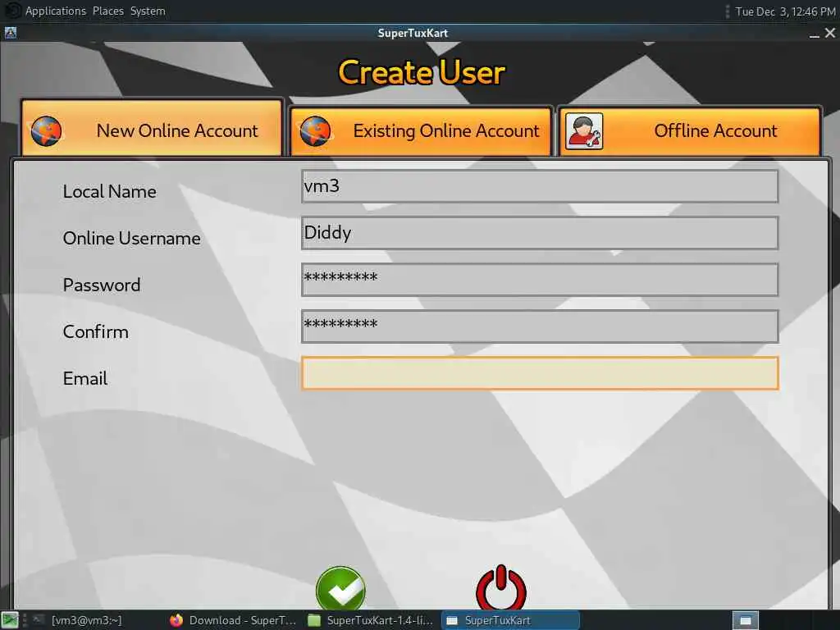
Task: Click the clock showing Tue Dec 3
Action: pos(785,11)
